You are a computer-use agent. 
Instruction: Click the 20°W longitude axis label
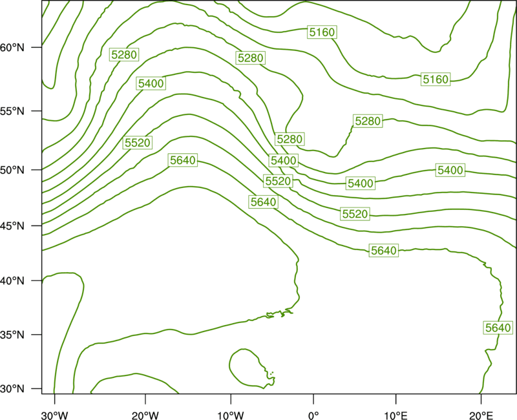(x=145, y=415)
